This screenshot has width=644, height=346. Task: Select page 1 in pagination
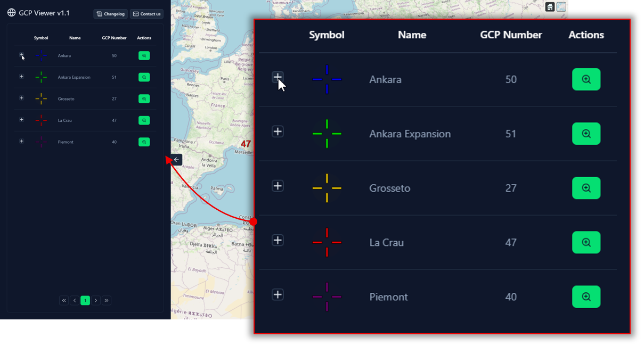click(85, 301)
